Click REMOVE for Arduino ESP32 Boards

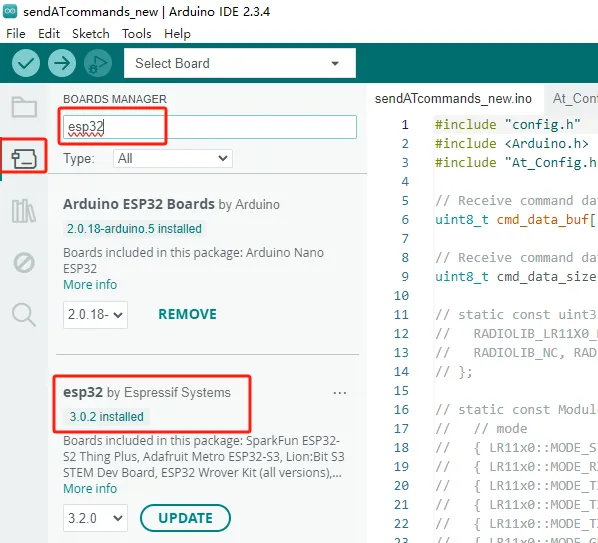tap(187, 314)
